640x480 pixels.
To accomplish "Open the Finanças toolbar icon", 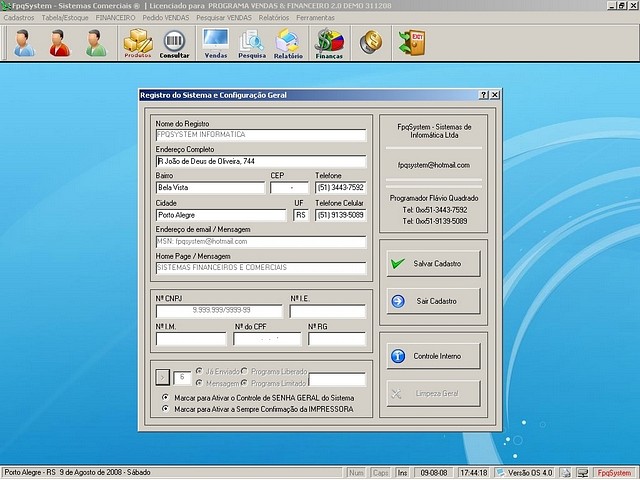I will (329, 43).
